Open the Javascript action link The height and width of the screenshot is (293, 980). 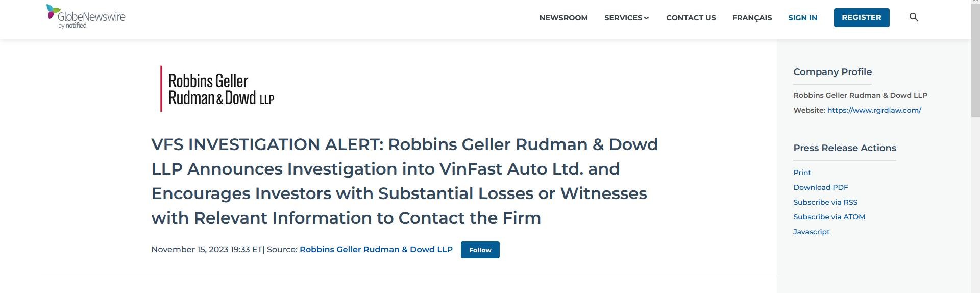tap(811, 232)
